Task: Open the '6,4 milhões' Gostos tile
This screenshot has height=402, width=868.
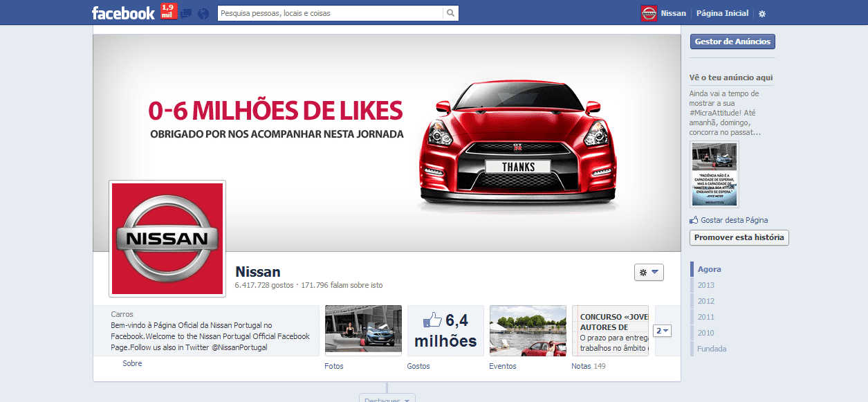Action: pyautogui.click(x=445, y=330)
